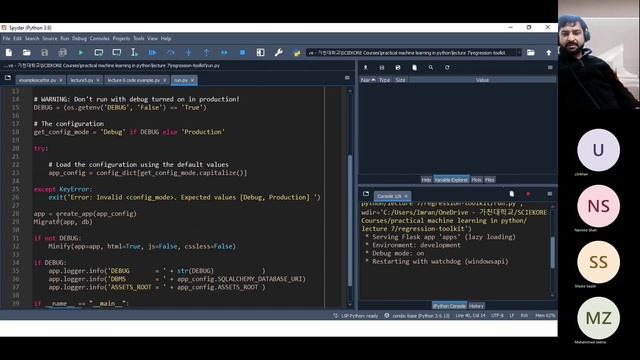Screen dimensions: 640x360
Task: Switch to the Help pane tab
Action: 426,180
